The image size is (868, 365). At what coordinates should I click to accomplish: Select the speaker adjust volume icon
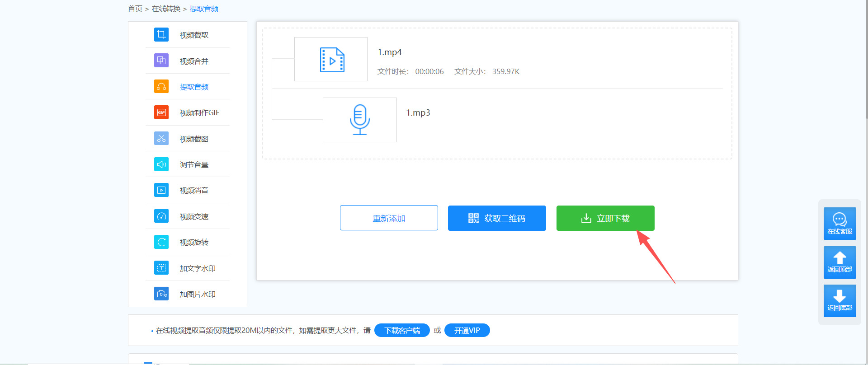coord(161,164)
